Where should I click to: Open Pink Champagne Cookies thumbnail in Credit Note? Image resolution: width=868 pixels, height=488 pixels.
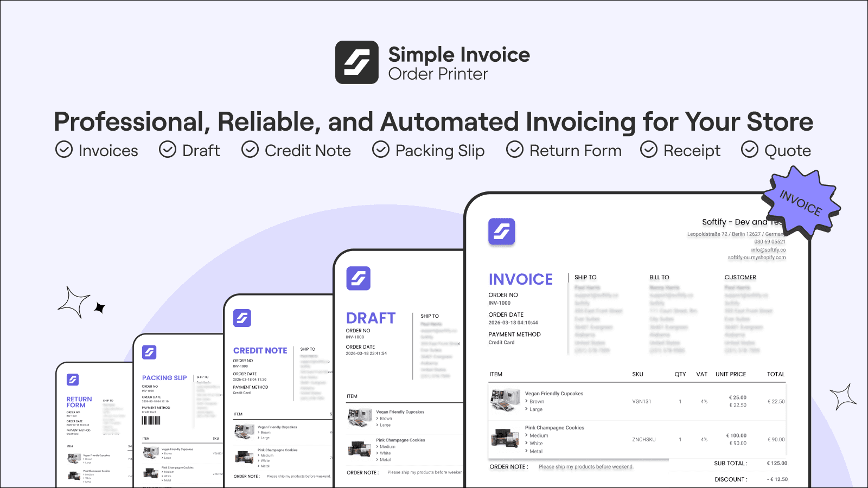click(x=244, y=457)
